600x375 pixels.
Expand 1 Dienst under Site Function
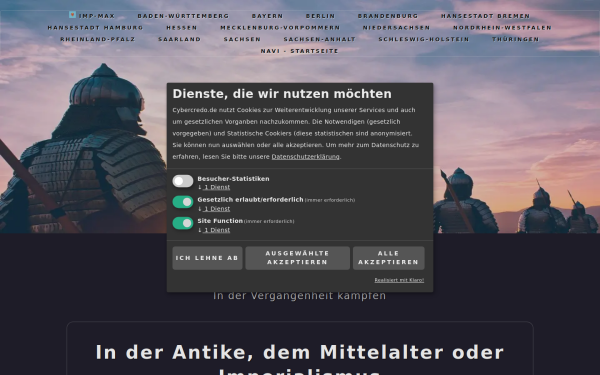click(x=217, y=230)
